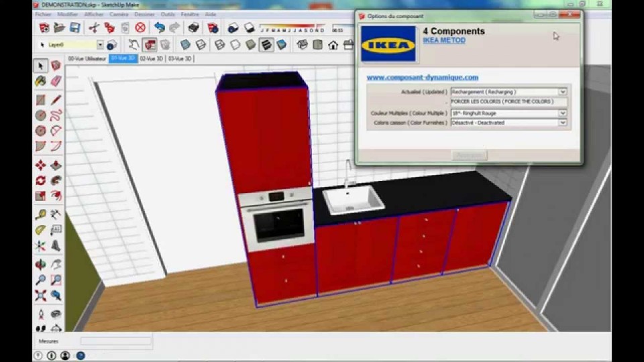Open the Caméra menu
Screen dimensions: 644x362
pos(119,14)
